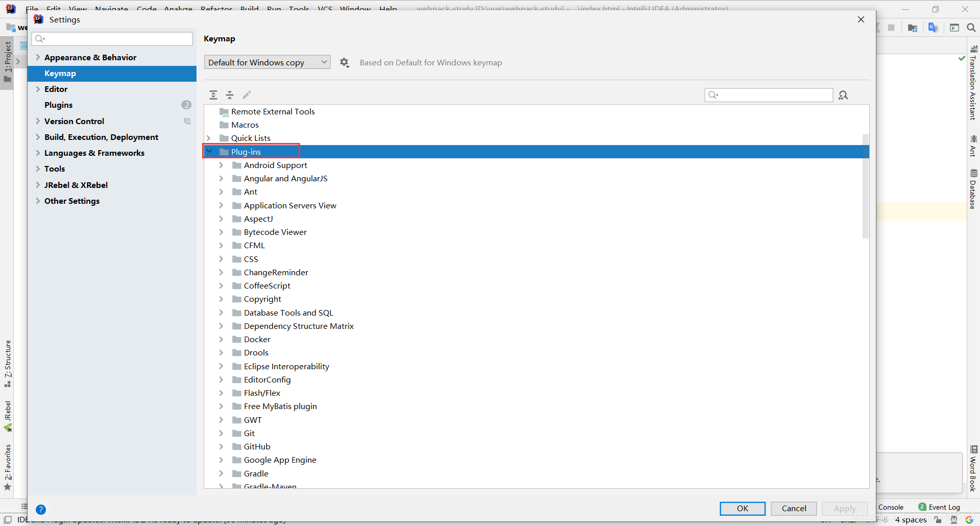
Task: Select Eclipse Interoperability row
Action: pos(533,366)
